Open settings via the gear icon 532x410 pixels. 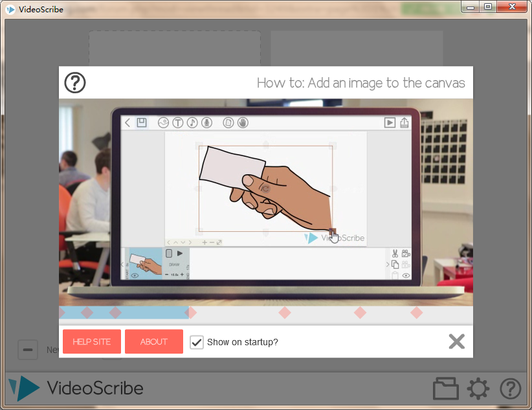click(478, 389)
